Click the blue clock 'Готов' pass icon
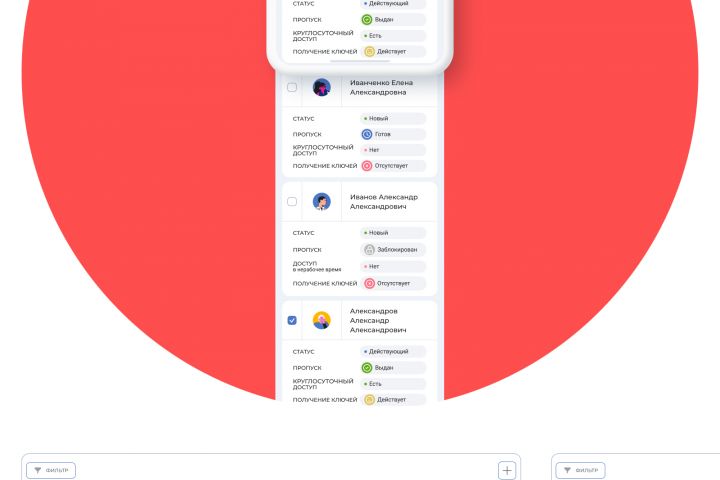Viewport: 720px width, 480px height. tap(367, 134)
